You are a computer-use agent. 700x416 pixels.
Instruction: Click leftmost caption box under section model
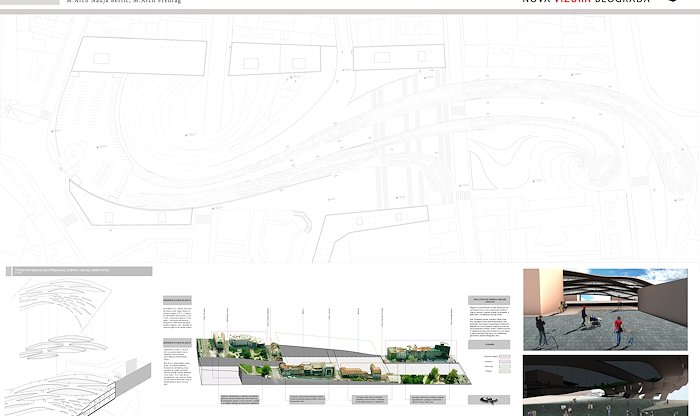[x=240, y=399]
